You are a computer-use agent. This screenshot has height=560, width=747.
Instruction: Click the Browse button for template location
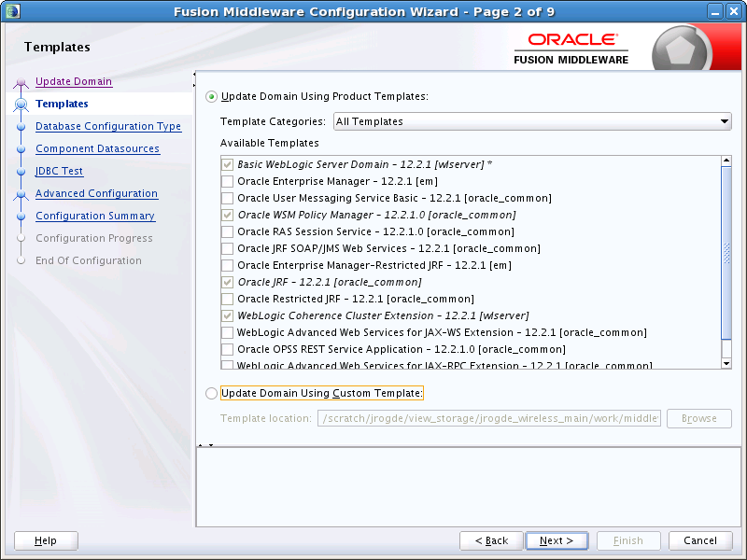click(698, 418)
